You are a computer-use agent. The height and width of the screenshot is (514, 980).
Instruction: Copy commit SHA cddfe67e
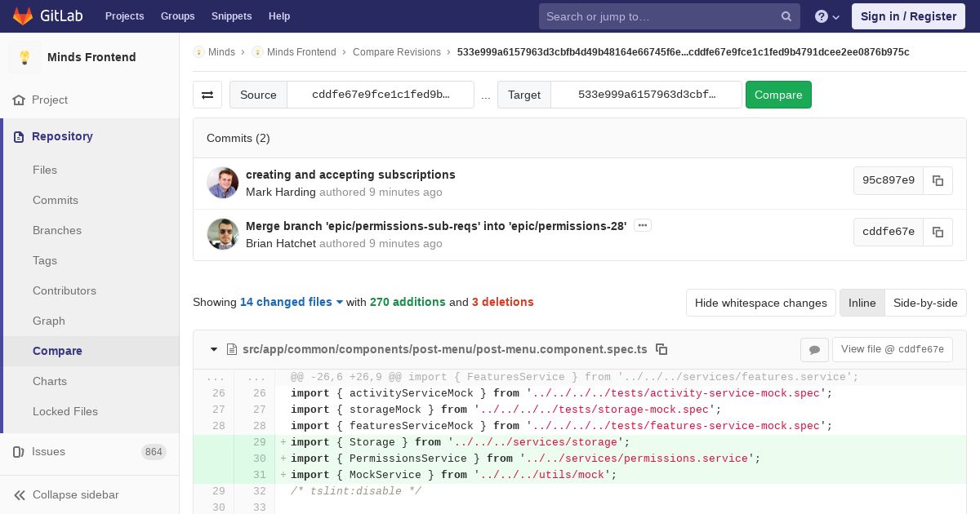938,232
